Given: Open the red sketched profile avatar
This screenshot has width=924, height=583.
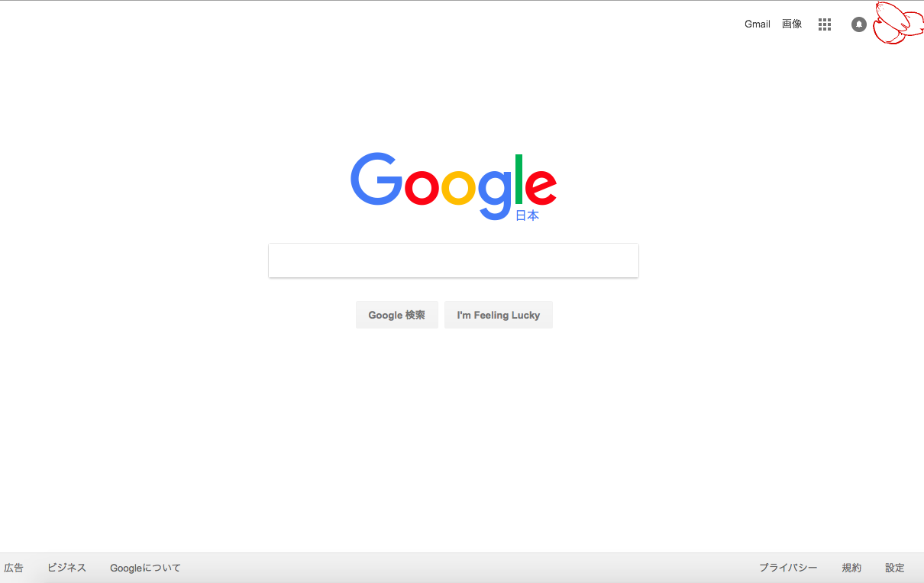Looking at the screenshot, I should pyautogui.click(x=898, y=23).
